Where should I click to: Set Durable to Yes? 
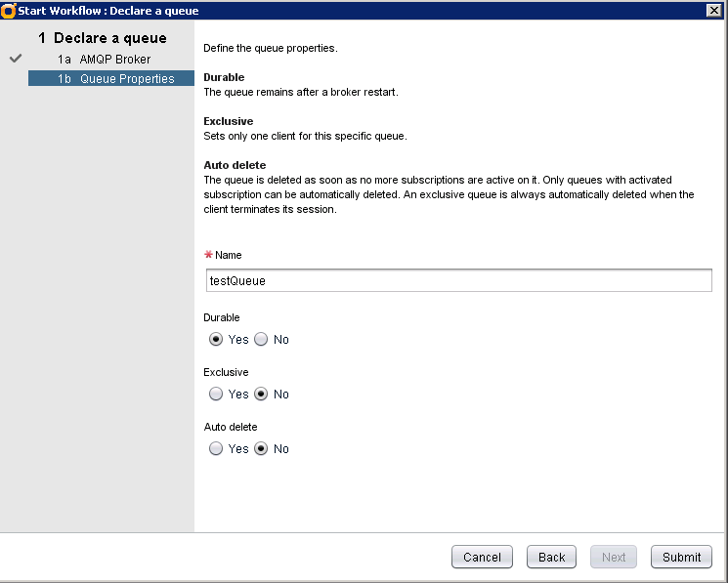216,340
